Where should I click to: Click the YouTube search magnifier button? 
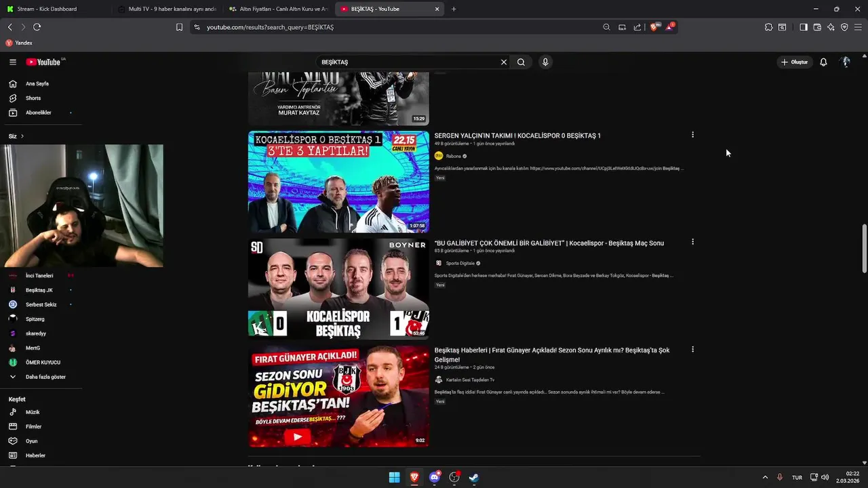(x=521, y=62)
